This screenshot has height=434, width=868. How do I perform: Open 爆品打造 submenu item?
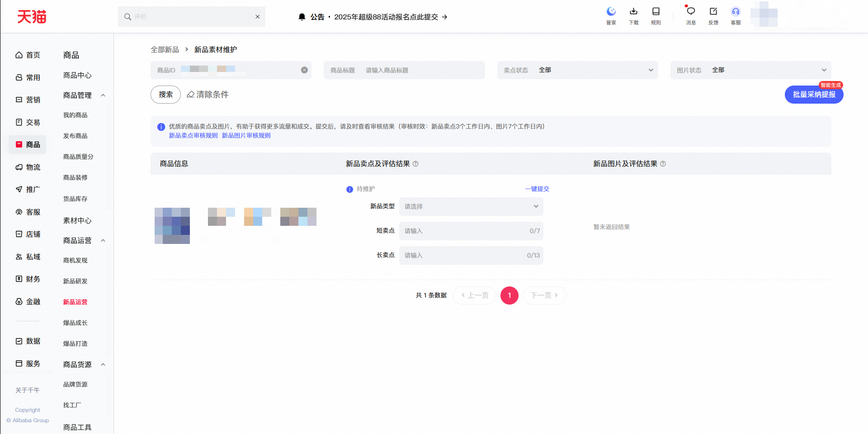pyautogui.click(x=75, y=343)
